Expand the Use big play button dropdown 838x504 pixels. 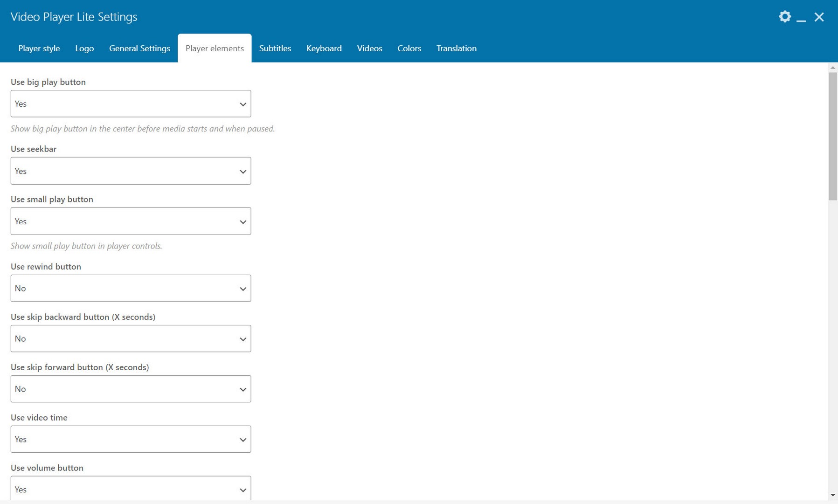tap(131, 104)
